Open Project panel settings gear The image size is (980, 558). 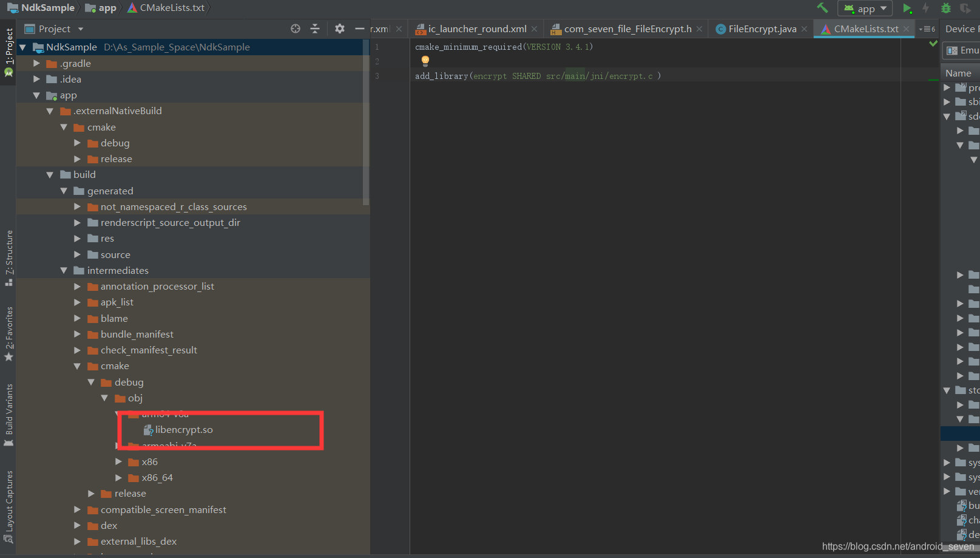[340, 29]
